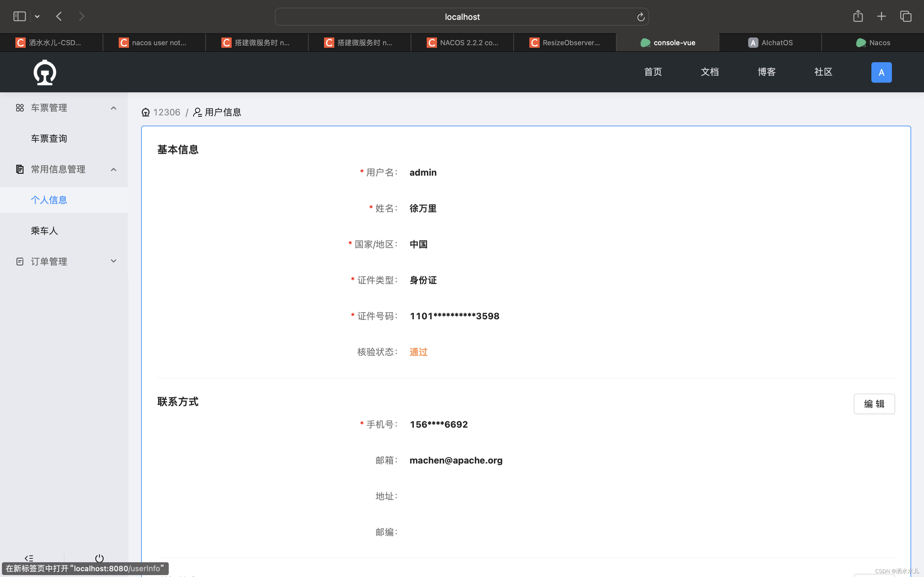The height and width of the screenshot is (577, 924).
Task: Toggle the Safari sidebar panel icon
Action: [20, 16]
